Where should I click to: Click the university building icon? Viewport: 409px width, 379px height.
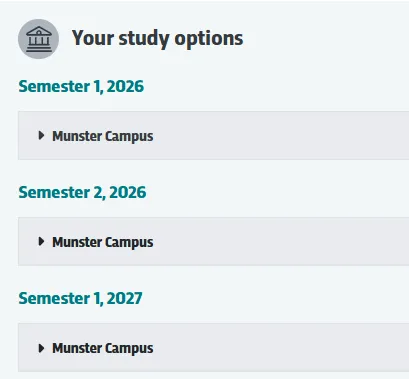point(38,39)
